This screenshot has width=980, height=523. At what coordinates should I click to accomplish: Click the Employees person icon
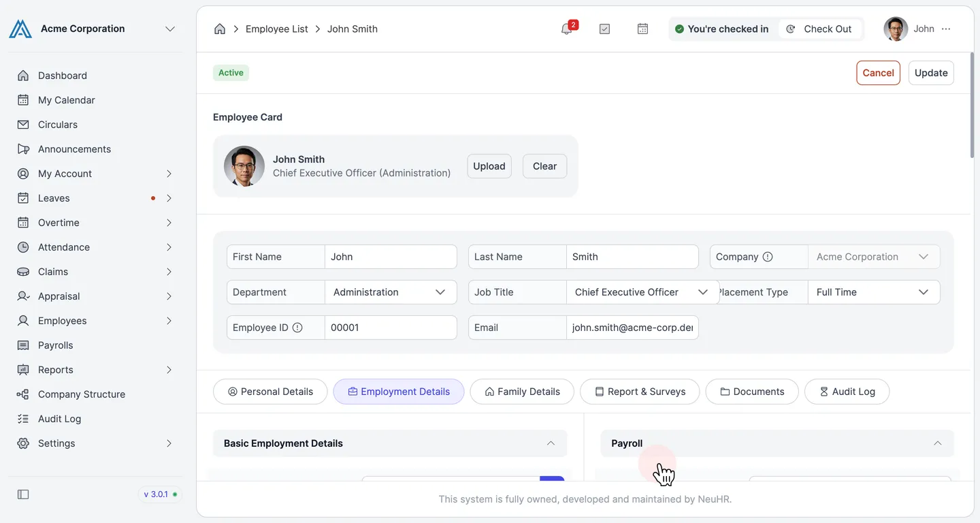(23, 321)
